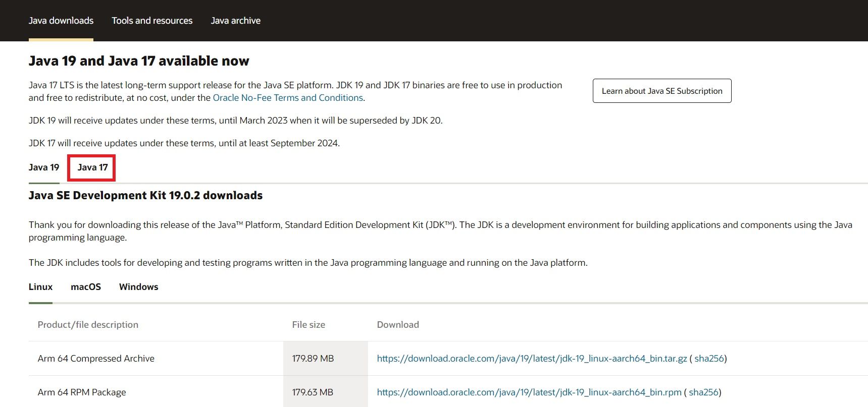868x407 pixels.
Task: Download the jdk-19 linux aarch64 tar.gz file
Action: pos(532,359)
